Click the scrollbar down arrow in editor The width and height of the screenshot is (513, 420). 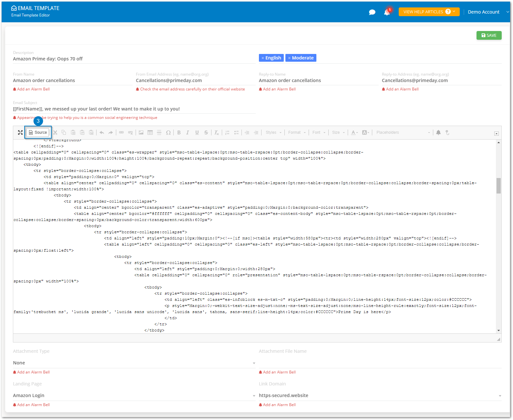[x=499, y=331]
